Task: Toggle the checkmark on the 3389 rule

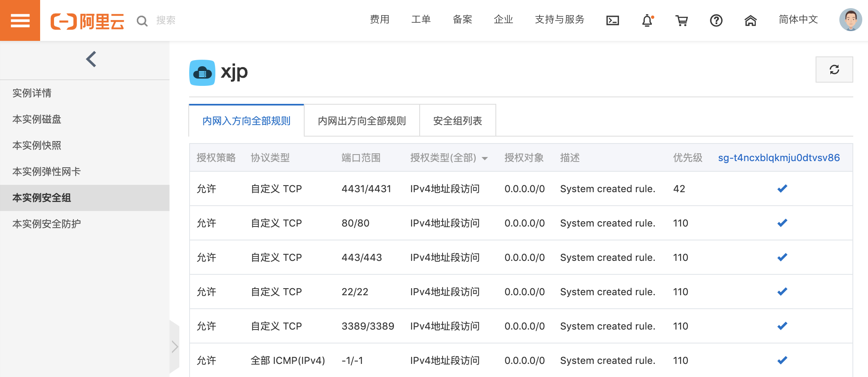Action: tap(782, 326)
